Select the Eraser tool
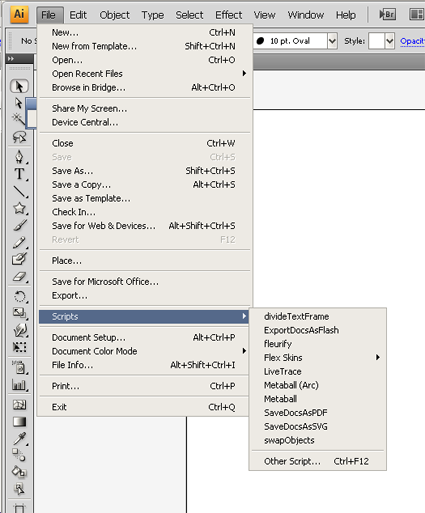The image size is (425, 513). pos(19,277)
